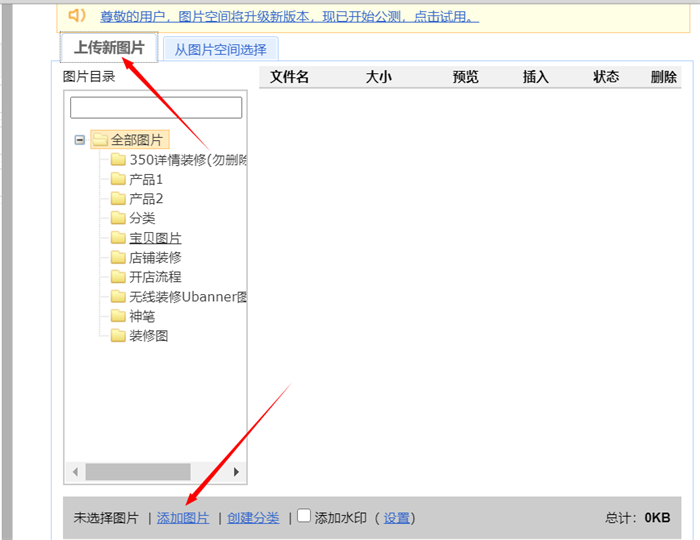Select the 宝贝图片 folder

[155, 238]
